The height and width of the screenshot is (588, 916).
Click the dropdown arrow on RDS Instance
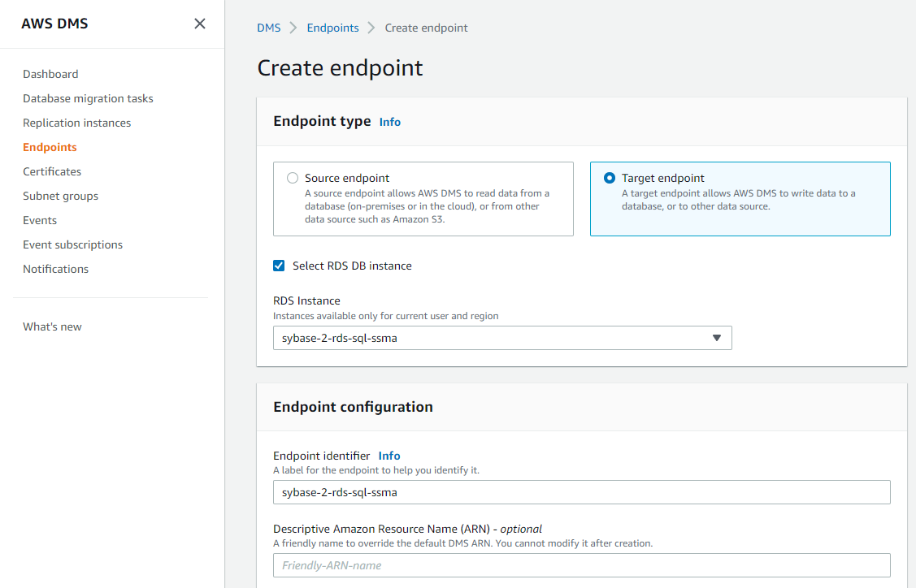pos(716,338)
